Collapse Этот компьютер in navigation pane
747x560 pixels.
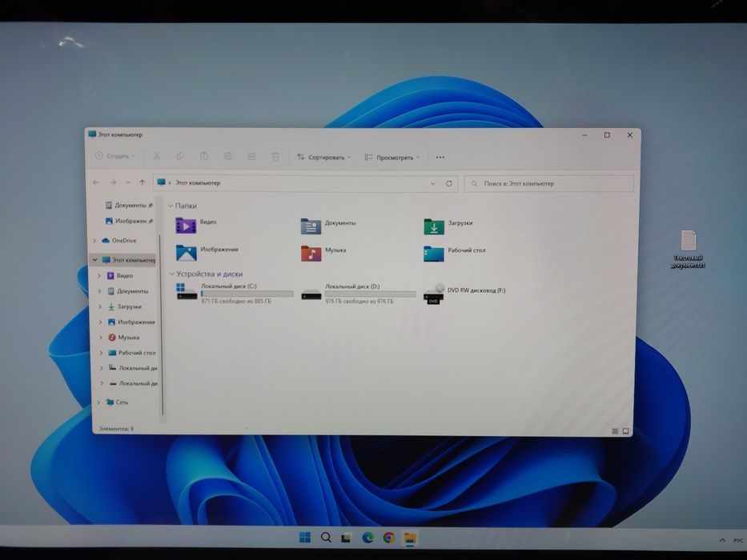pos(94,259)
